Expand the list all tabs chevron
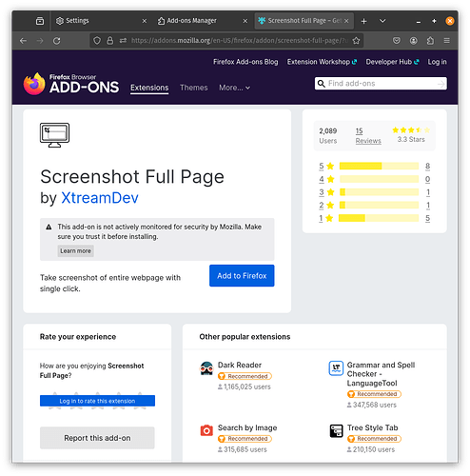470x476 pixels. [382, 21]
